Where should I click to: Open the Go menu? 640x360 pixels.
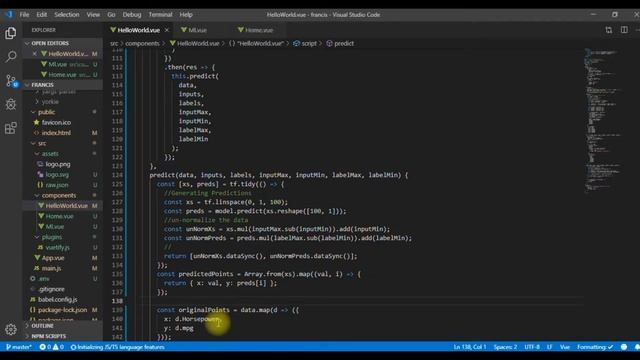[x=111, y=15]
